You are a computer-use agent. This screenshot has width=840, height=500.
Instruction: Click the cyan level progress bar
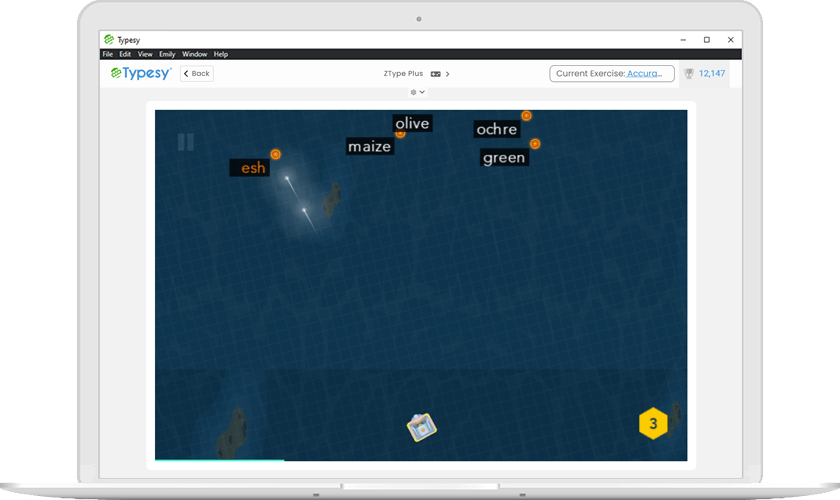pyautogui.click(x=220, y=460)
